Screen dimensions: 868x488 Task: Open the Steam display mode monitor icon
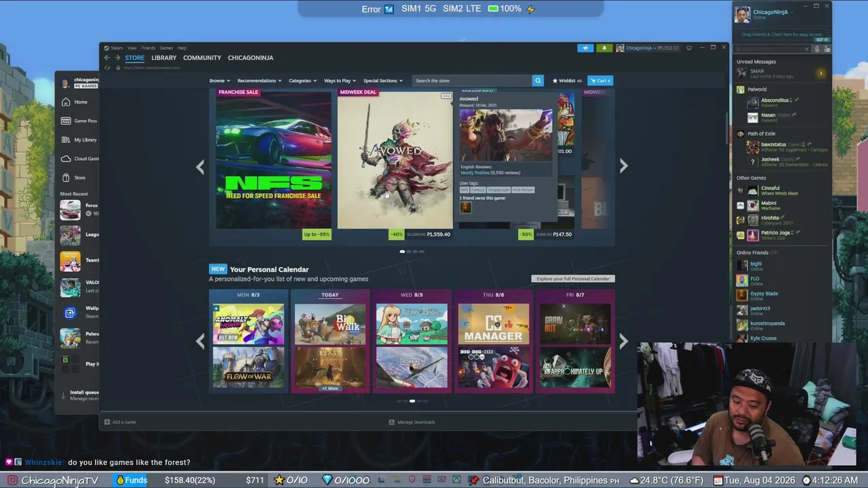click(689, 48)
